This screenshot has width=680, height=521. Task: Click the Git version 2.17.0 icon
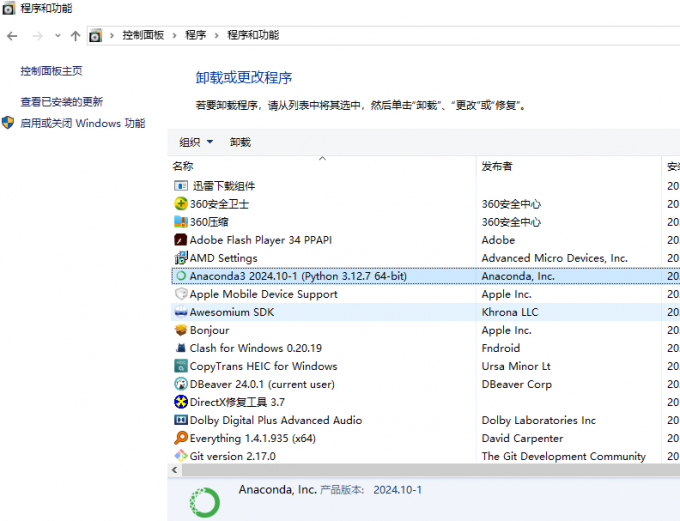(x=181, y=455)
